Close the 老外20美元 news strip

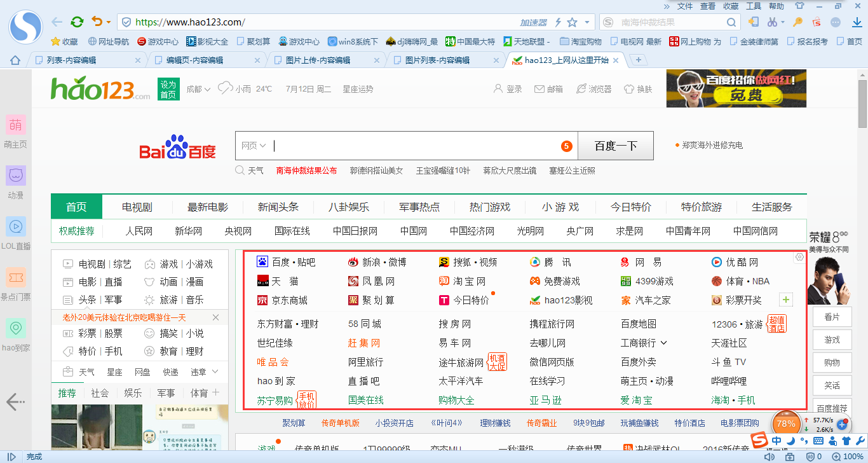(x=215, y=317)
